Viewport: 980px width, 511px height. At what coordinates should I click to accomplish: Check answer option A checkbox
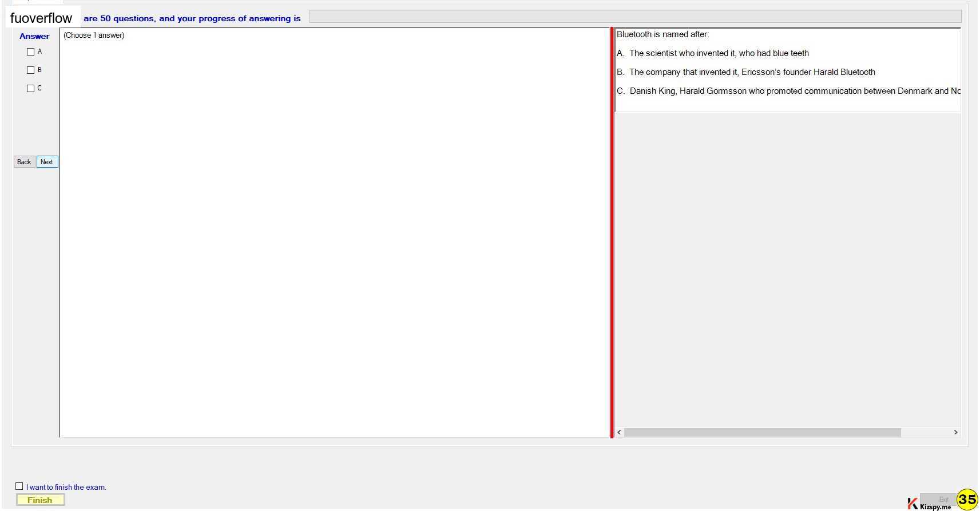point(31,52)
